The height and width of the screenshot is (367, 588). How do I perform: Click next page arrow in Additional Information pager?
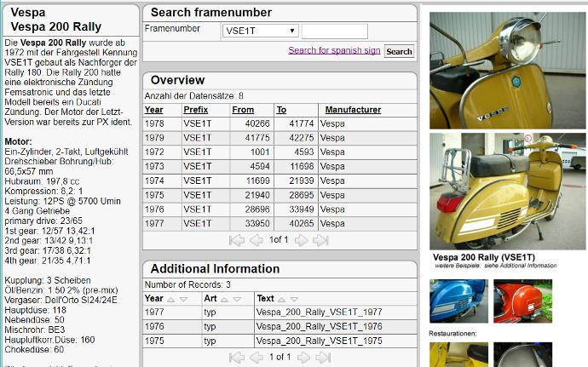tap(303, 358)
